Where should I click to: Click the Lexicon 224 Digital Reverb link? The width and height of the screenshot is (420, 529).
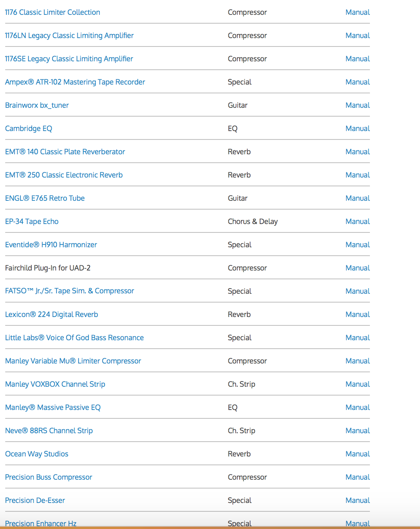51,315
